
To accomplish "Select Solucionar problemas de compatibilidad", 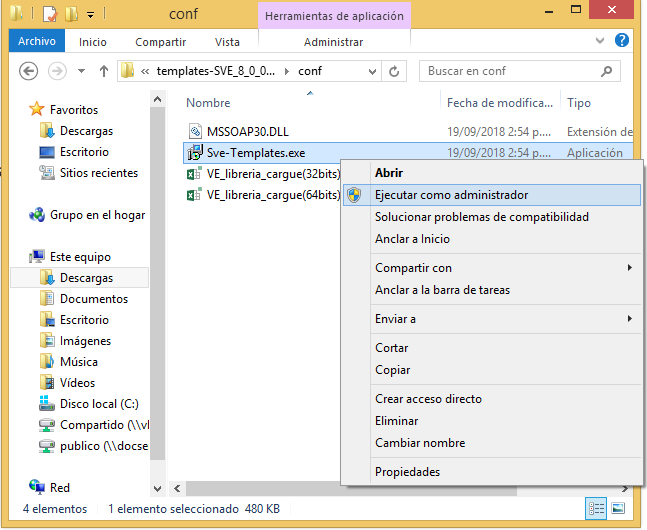I will point(492,217).
